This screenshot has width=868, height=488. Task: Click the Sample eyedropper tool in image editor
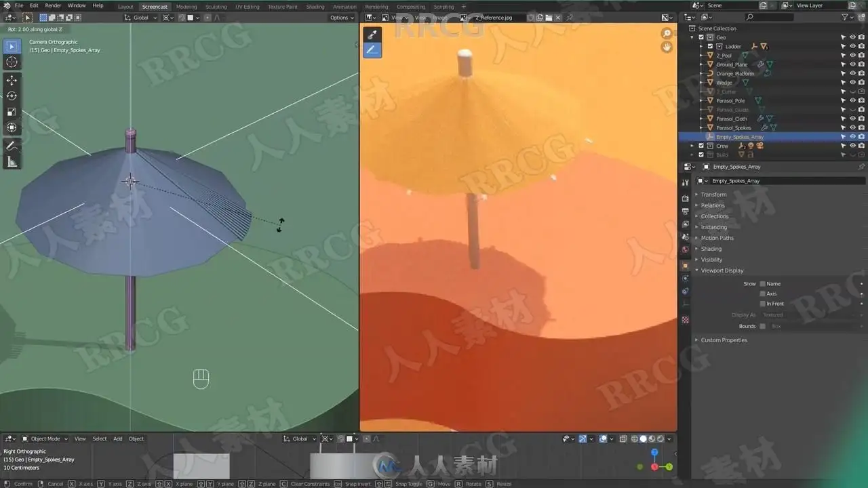point(372,34)
